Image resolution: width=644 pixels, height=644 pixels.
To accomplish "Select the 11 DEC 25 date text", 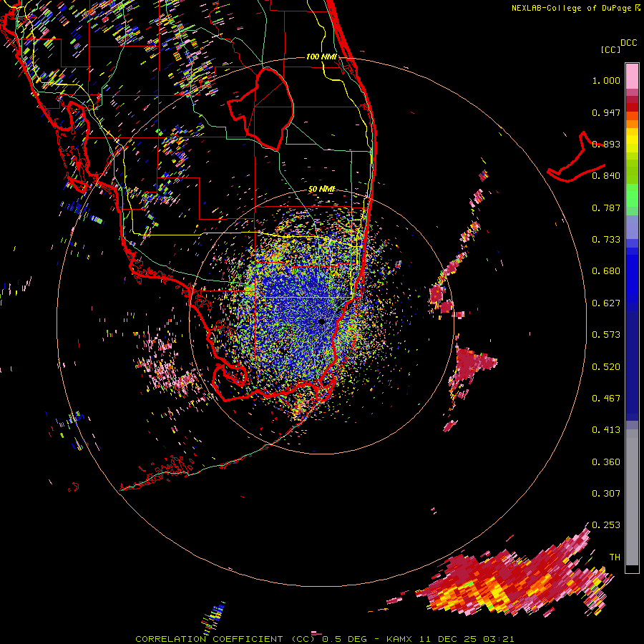I will point(448,639).
